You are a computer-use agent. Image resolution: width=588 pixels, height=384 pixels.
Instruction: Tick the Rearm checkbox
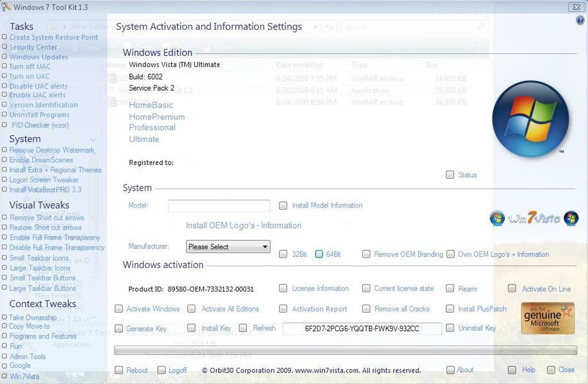coord(450,288)
